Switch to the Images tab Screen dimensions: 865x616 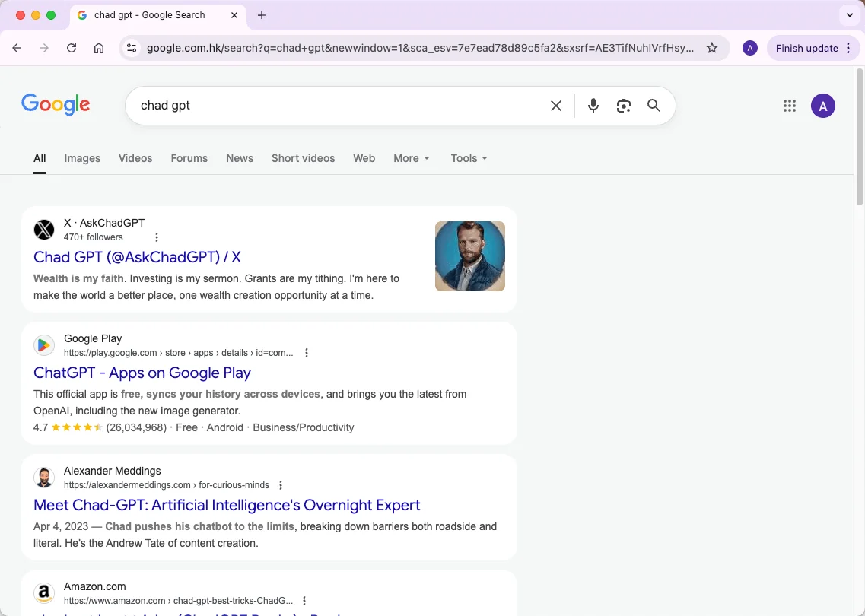[x=82, y=158]
